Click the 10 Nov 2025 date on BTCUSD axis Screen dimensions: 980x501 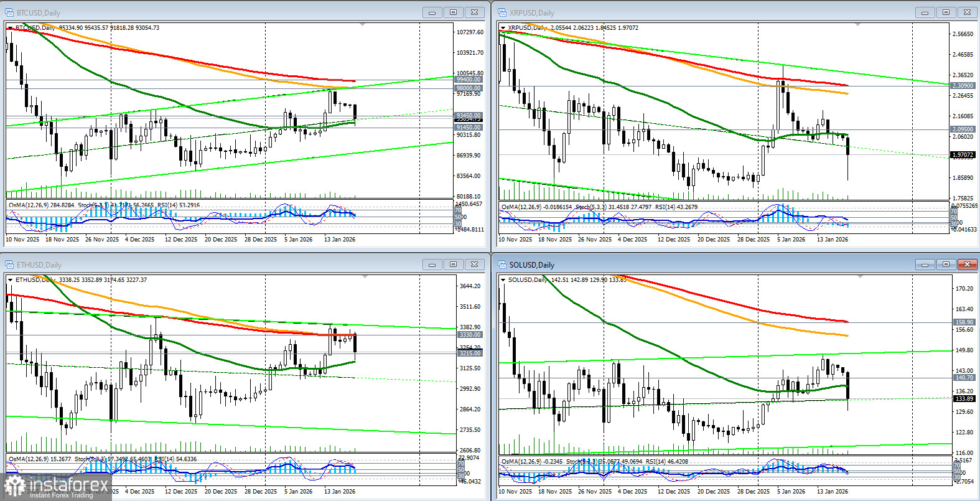click(22, 240)
